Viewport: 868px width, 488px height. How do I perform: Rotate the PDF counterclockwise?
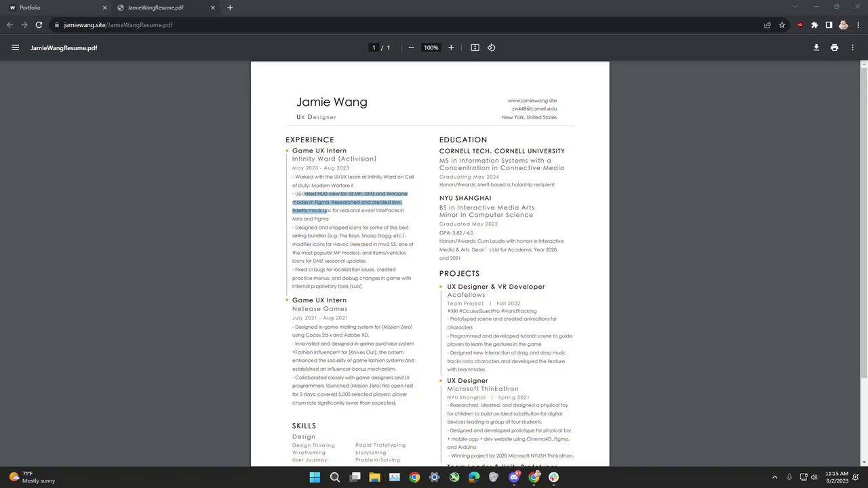tap(492, 47)
